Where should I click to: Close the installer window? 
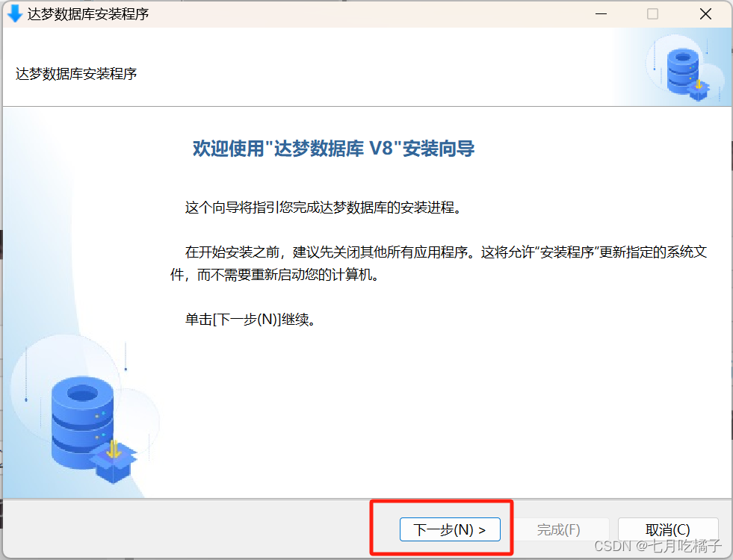705,14
